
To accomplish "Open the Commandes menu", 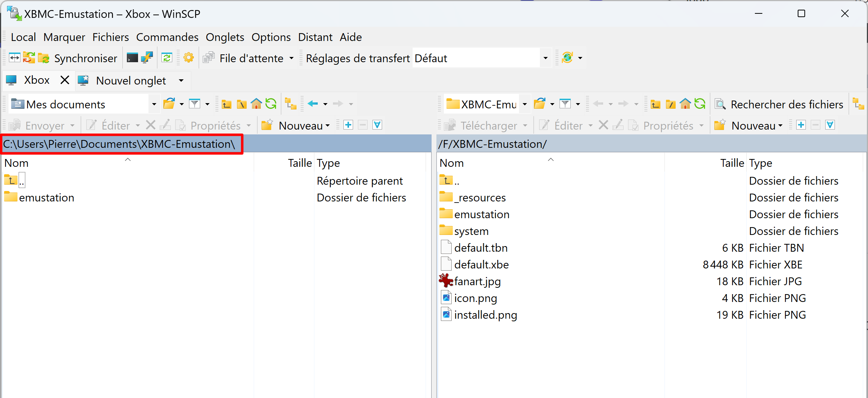I will (x=167, y=37).
